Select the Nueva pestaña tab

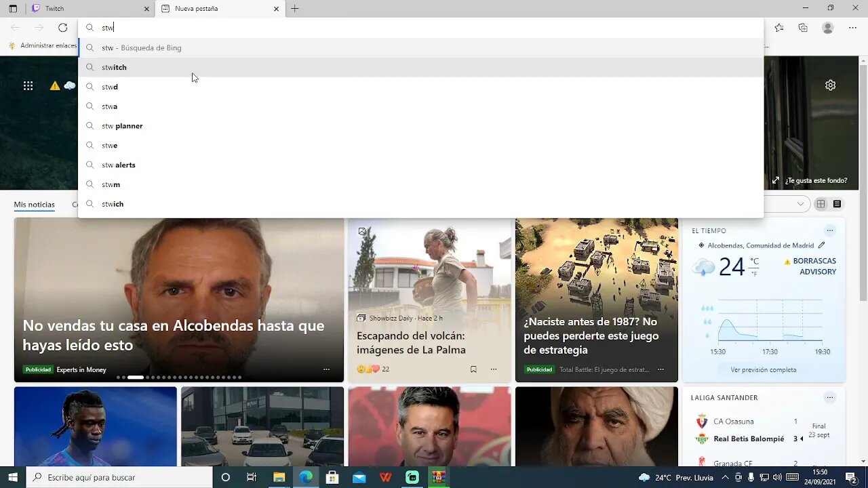click(x=220, y=9)
